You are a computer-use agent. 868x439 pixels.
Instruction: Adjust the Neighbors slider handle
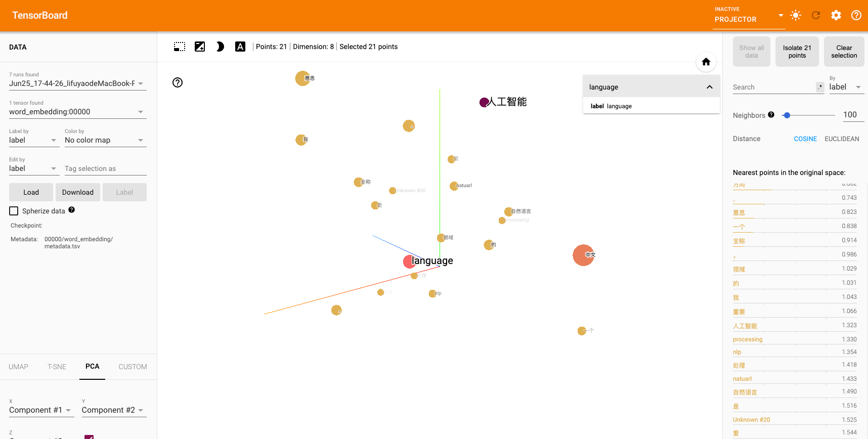click(787, 115)
